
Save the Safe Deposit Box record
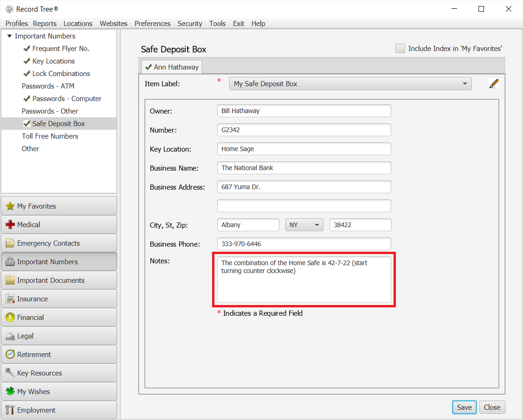pyautogui.click(x=464, y=407)
